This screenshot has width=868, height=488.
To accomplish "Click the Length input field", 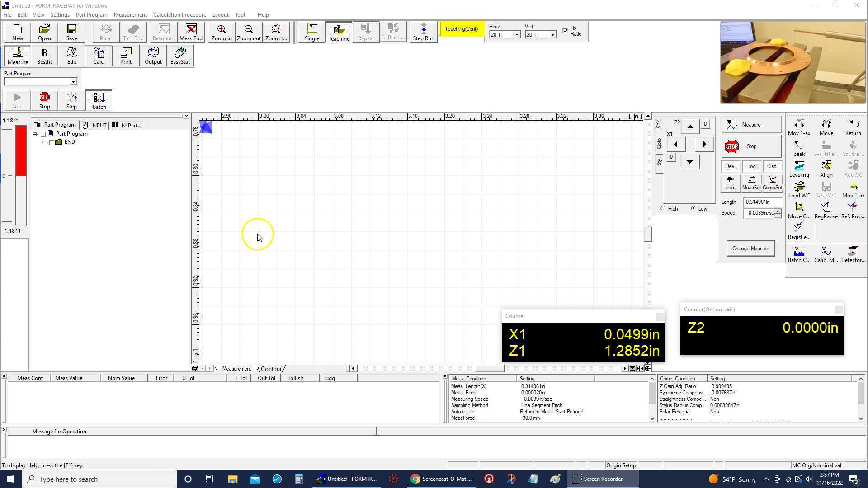I will [762, 202].
